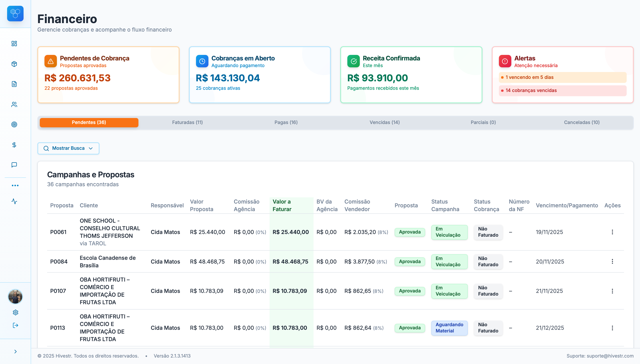
Task: Expand the sidebar with bottom chevron
Action: tap(16, 352)
